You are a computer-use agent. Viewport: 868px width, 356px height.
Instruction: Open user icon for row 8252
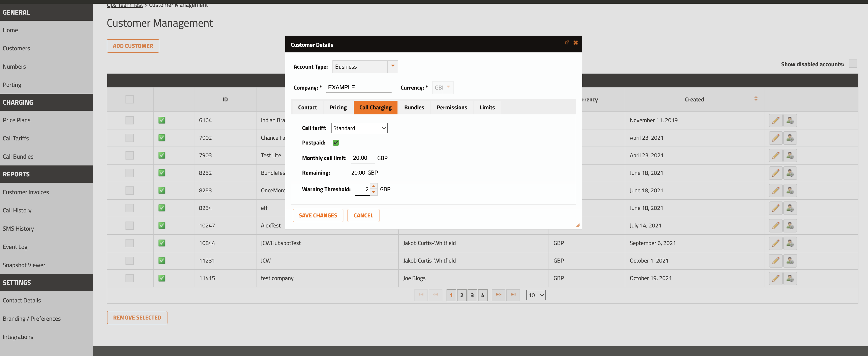point(790,173)
